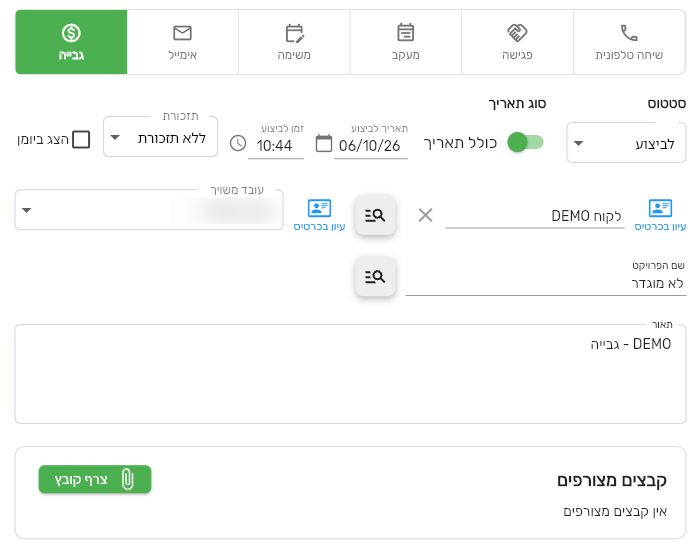Image resolution: width=700 pixels, height=550 pixels.
Task: Switch to the אימייל tab
Action: (x=183, y=42)
